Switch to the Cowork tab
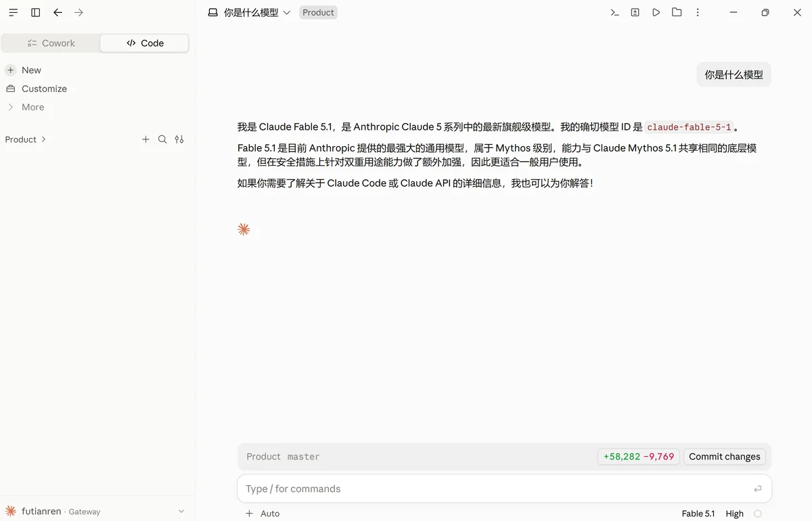Screen dimensions: 812x521 click(x=51, y=43)
